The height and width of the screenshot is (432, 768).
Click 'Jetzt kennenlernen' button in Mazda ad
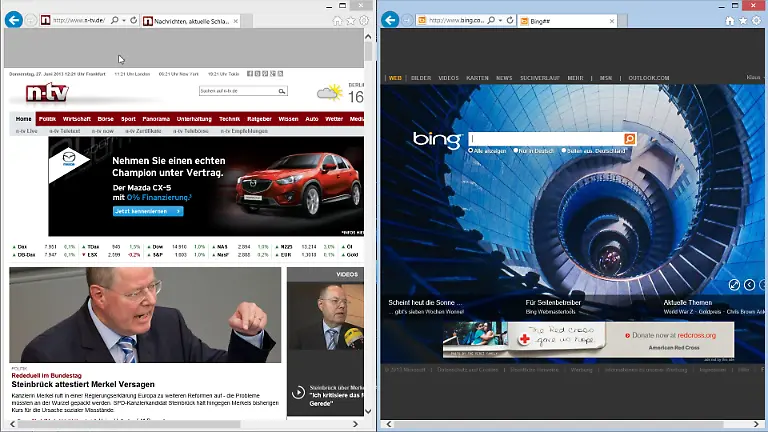click(148, 211)
